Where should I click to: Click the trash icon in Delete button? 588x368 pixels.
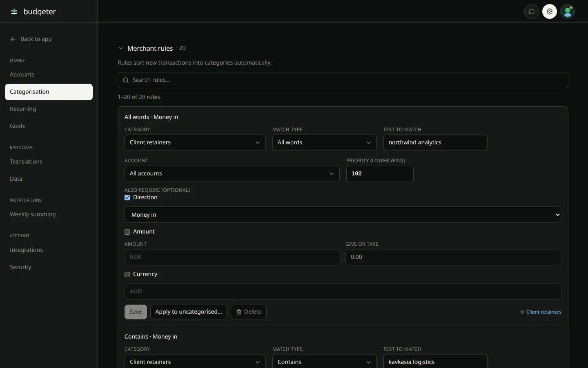click(x=239, y=312)
